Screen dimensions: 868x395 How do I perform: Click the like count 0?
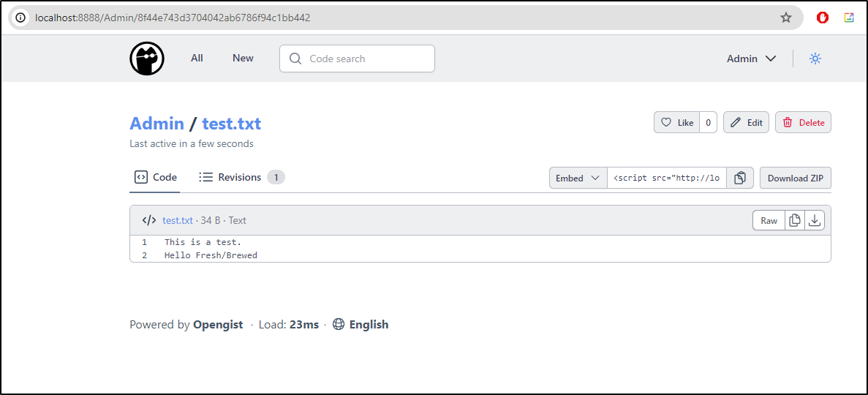coord(709,122)
